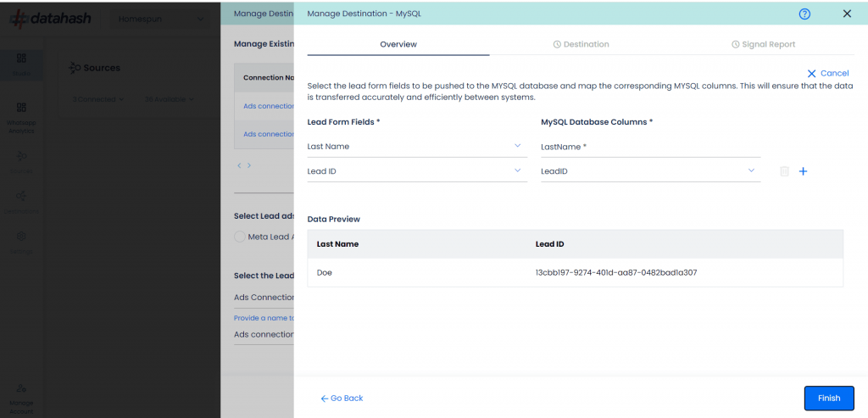Click the Last Name preview column header

click(x=337, y=243)
